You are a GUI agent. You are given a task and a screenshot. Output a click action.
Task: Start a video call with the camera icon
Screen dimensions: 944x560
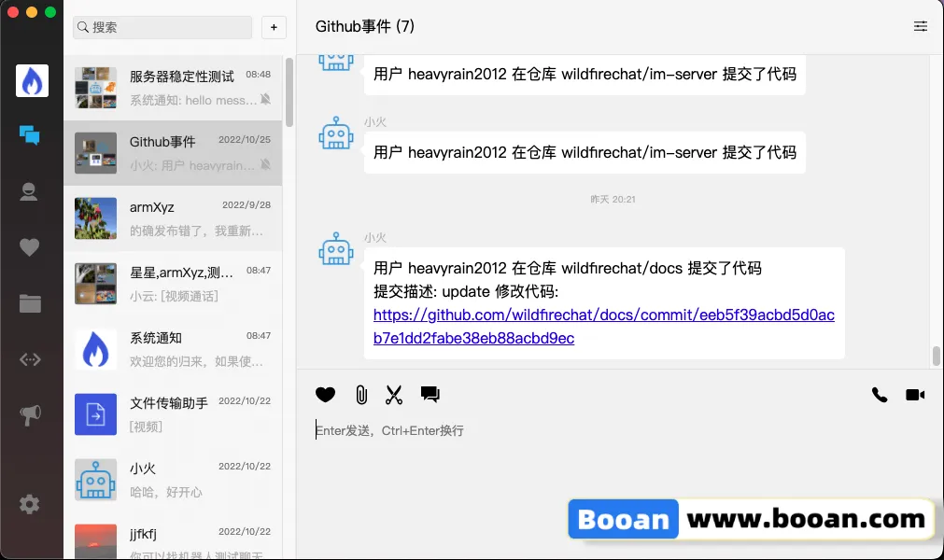[x=915, y=395]
